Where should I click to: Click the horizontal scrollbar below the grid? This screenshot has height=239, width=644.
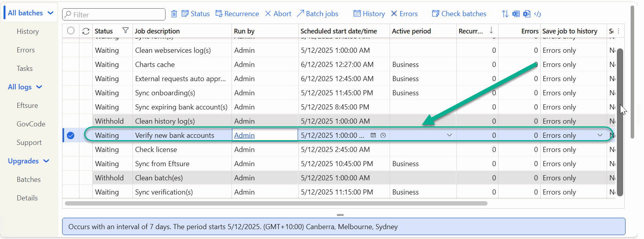tap(276, 204)
